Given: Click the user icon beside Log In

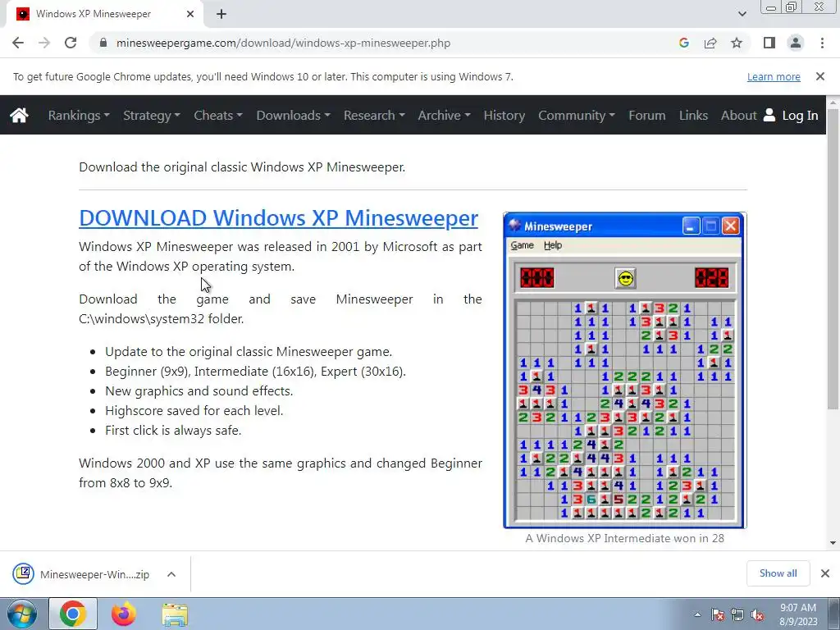Looking at the screenshot, I should pyautogui.click(x=769, y=115).
